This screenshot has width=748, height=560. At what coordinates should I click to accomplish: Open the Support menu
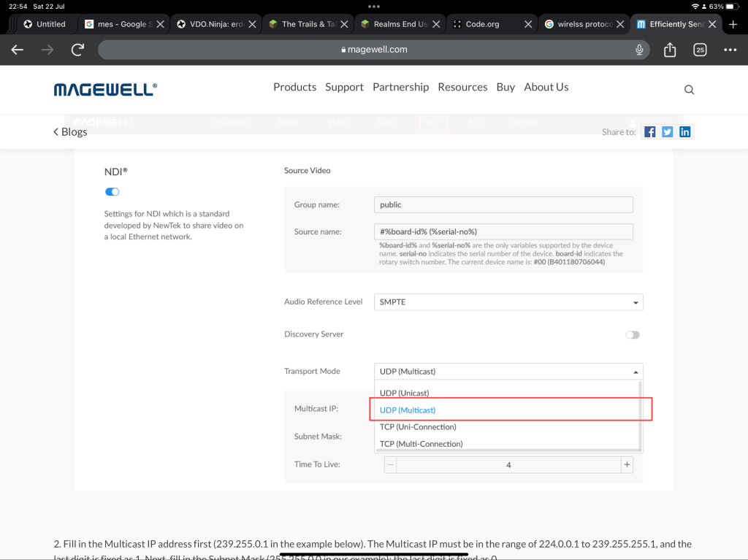coord(345,88)
